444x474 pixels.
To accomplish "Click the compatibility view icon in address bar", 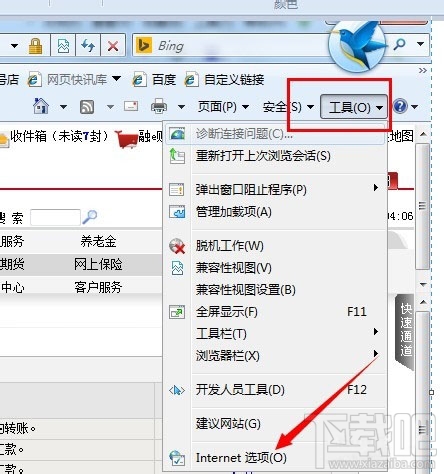I will tap(63, 45).
